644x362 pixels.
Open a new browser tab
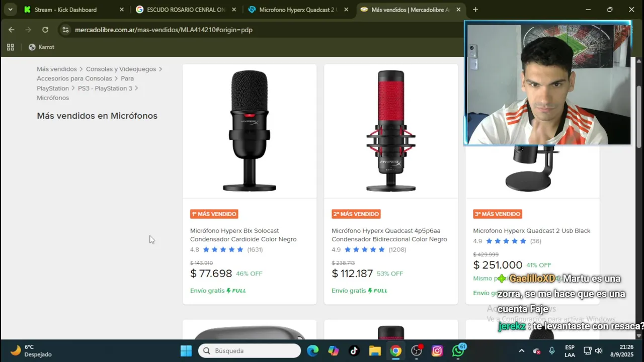click(x=475, y=10)
